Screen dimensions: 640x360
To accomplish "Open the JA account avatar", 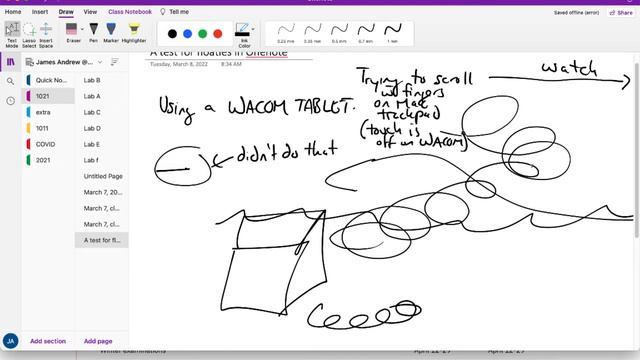I will click(11, 340).
